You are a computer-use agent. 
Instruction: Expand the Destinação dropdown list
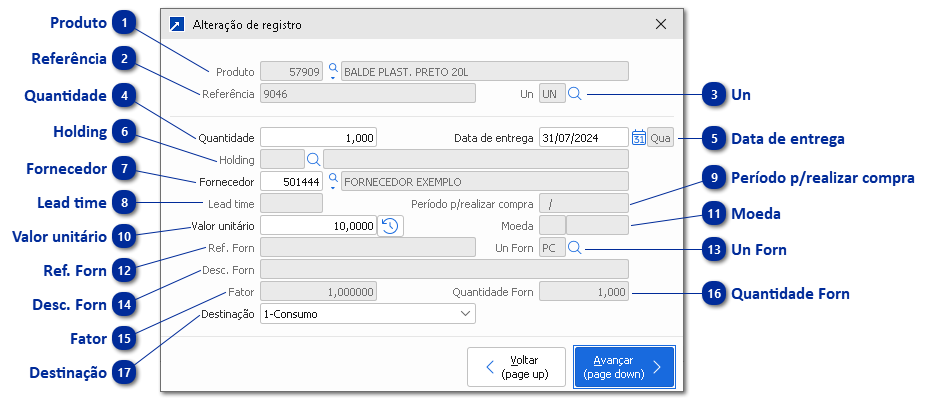pyautogui.click(x=465, y=314)
